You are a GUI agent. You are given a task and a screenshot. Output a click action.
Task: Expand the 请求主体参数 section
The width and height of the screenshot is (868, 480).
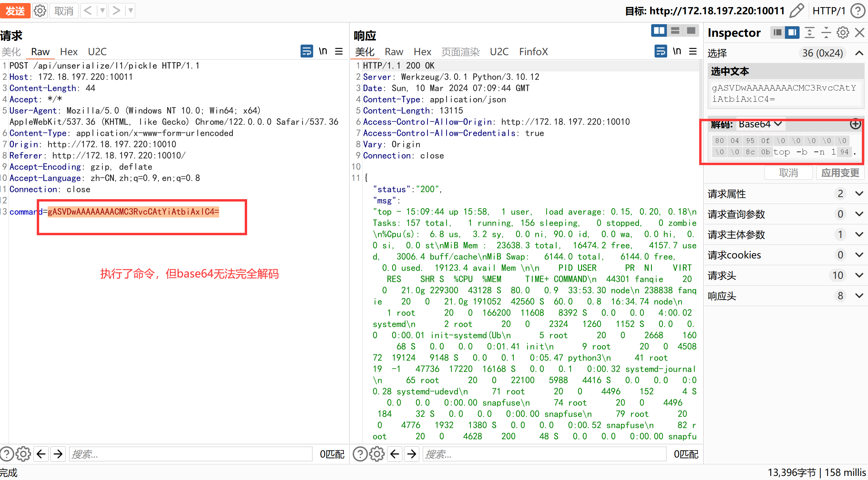pyautogui.click(x=859, y=234)
